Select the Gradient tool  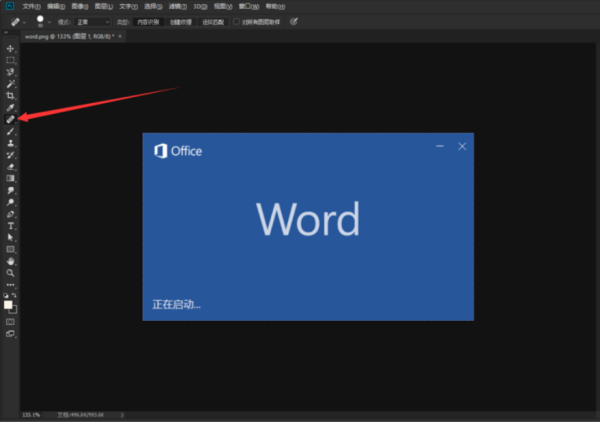point(10,178)
